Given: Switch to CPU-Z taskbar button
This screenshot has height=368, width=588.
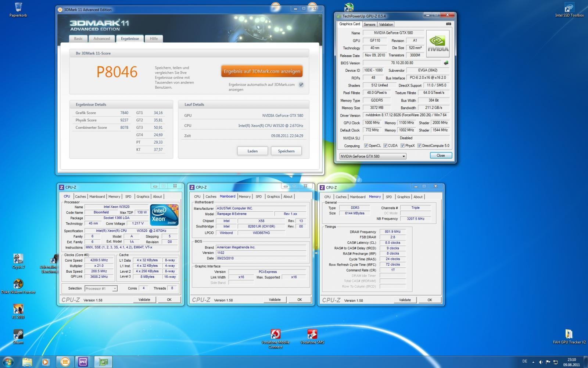Looking at the screenshot, I should pos(83,362).
